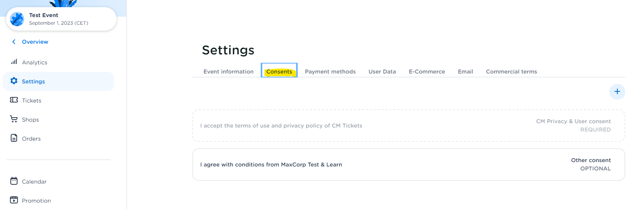Viewport: 644px width, 209px height.
Task: Click the Calendar icon in sidebar
Action: [14, 181]
